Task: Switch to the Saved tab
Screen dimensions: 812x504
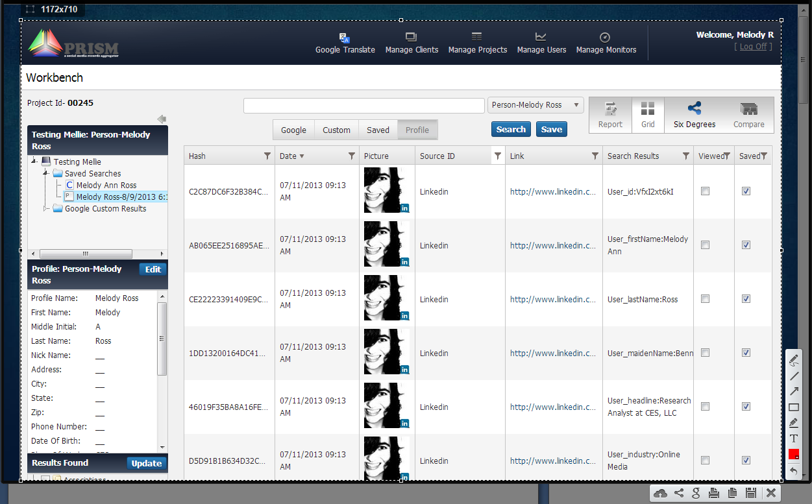Action: click(x=378, y=130)
